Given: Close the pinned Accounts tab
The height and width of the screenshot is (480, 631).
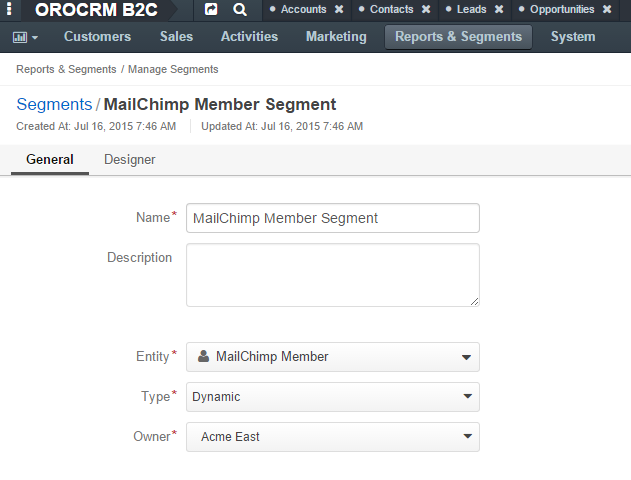Looking at the screenshot, I should tap(339, 9).
